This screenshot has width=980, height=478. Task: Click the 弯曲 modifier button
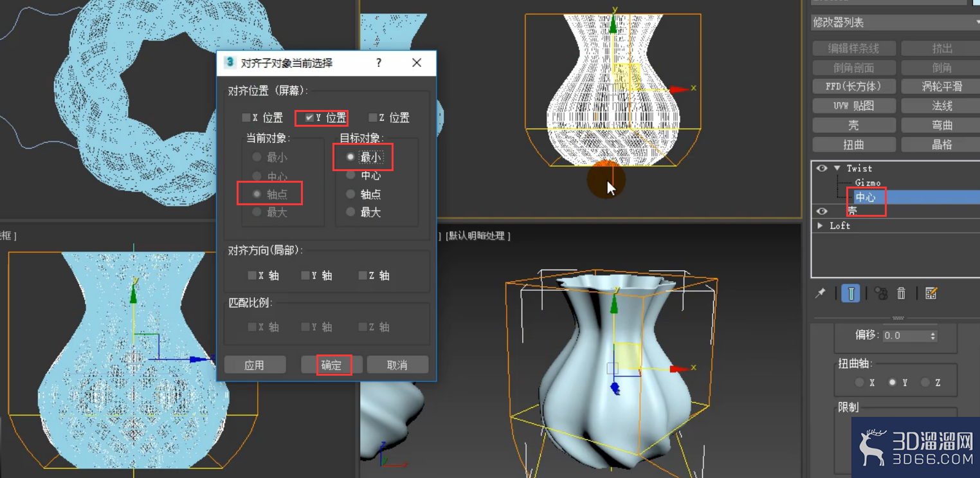click(x=941, y=125)
